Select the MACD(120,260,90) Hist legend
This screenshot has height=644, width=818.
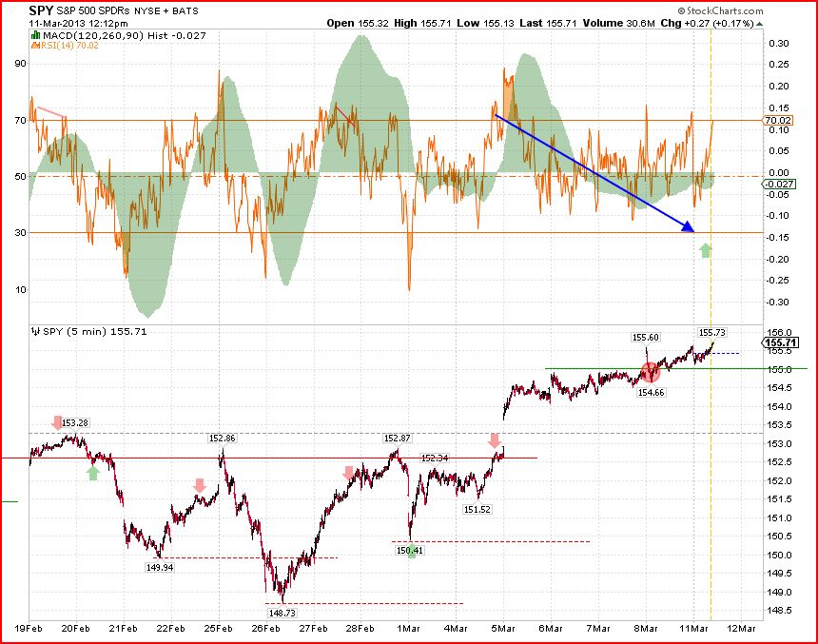pos(125,35)
